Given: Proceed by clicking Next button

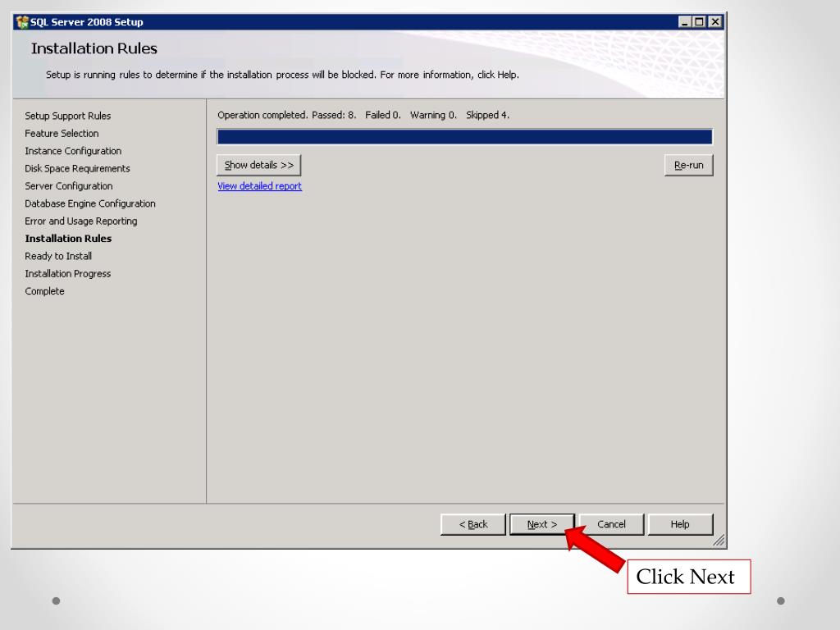Looking at the screenshot, I should point(542,524).
